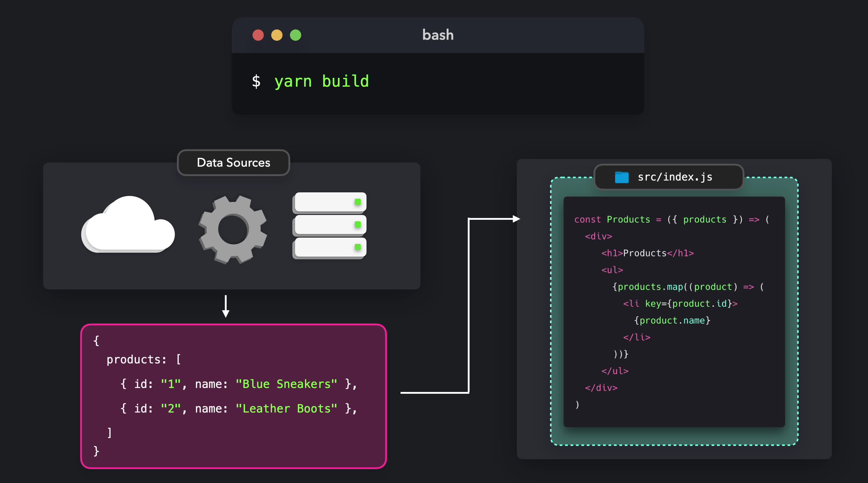The width and height of the screenshot is (868, 483).
Task: Click the bash title text
Action: point(438,35)
